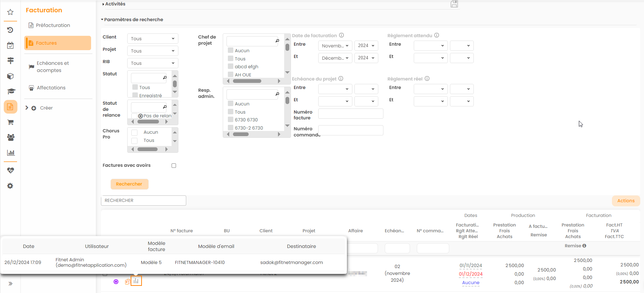The image size is (644, 293).
Task: Open Préfacturation menu item
Action: [53, 25]
